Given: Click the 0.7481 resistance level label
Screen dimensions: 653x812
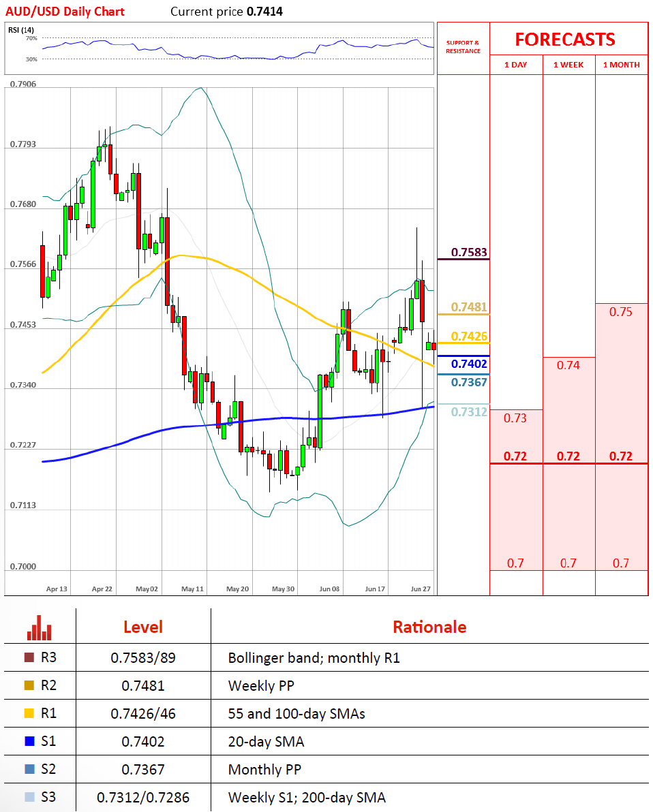Looking at the screenshot, I should pos(469,307).
